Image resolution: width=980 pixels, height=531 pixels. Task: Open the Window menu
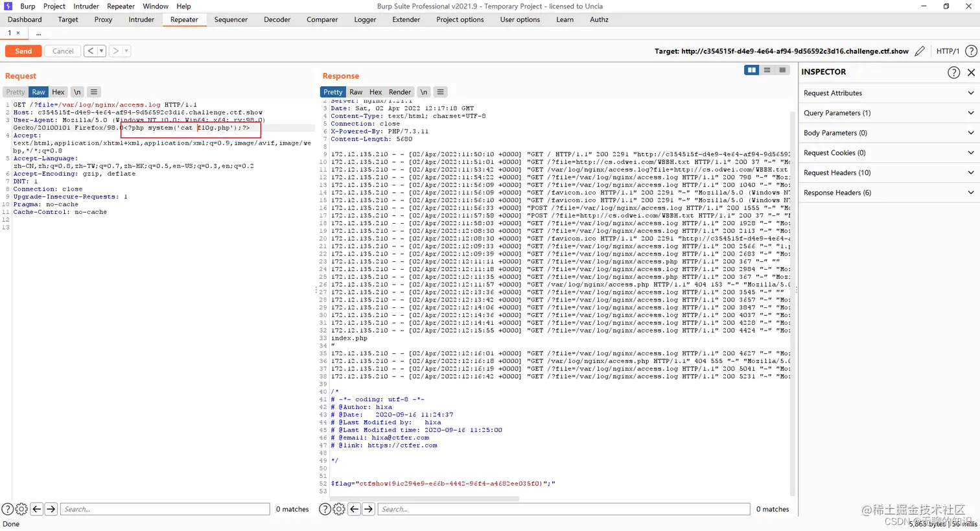[x=156, y=6]
